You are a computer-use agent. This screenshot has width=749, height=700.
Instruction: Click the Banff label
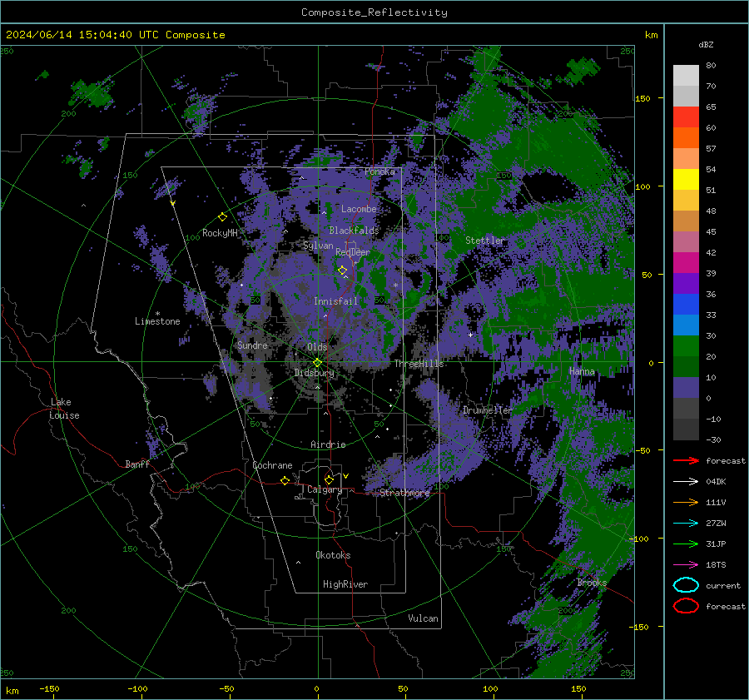pyautogui.click(x=137, y=464)
